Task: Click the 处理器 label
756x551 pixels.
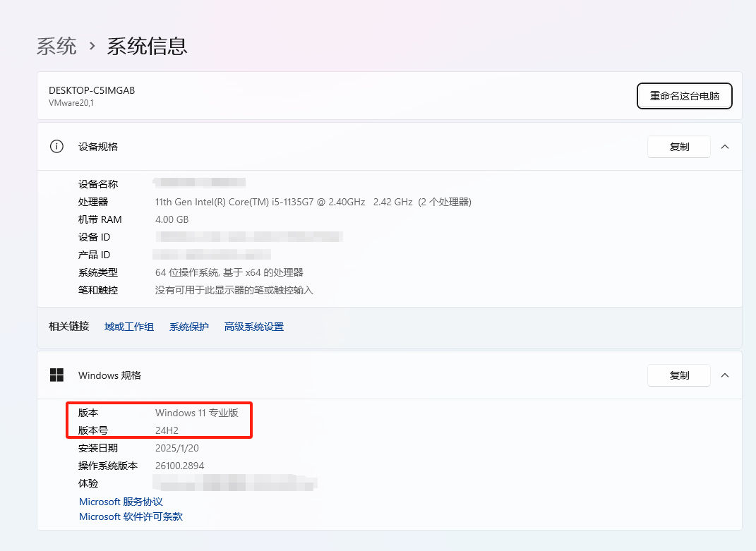Action: click(x=93, y=202)
